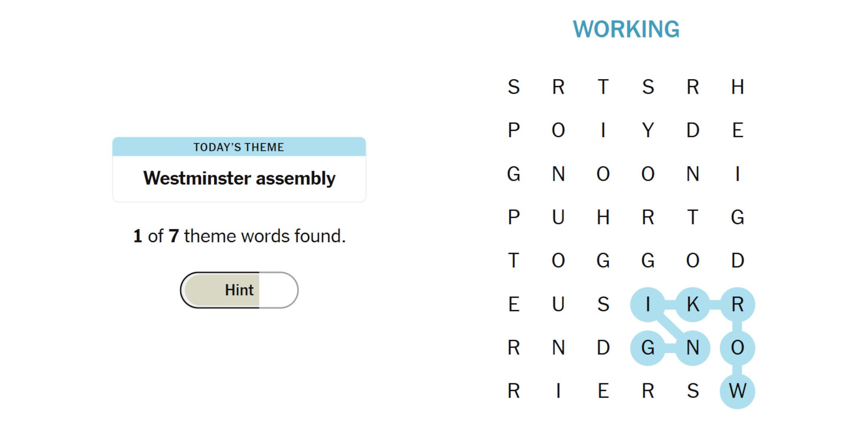Click the theme words found counter

pos(239,236)
